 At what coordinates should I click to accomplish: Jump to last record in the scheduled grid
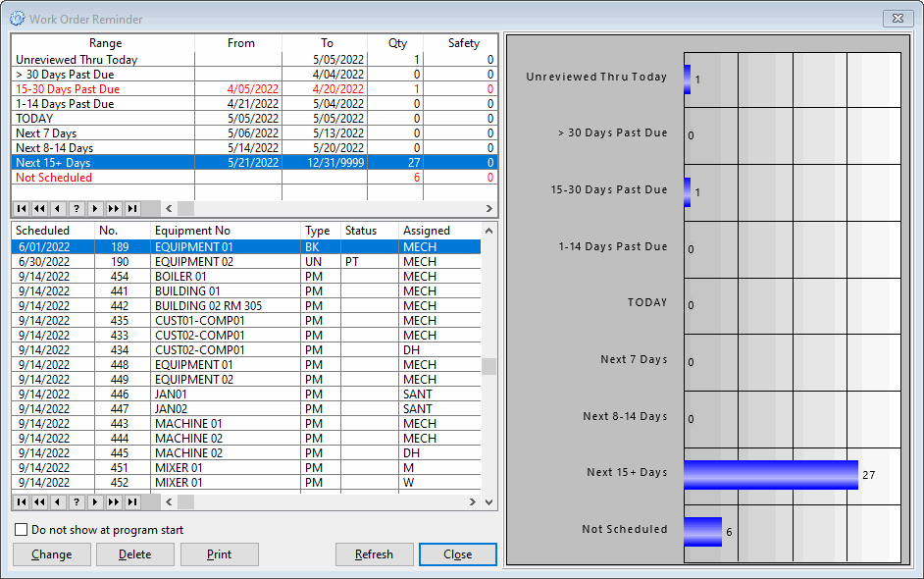[x=131, y=501]
